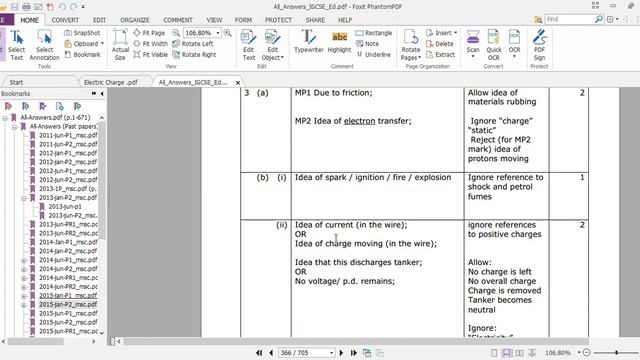Apply Fit Width view

tap(151, 44)
